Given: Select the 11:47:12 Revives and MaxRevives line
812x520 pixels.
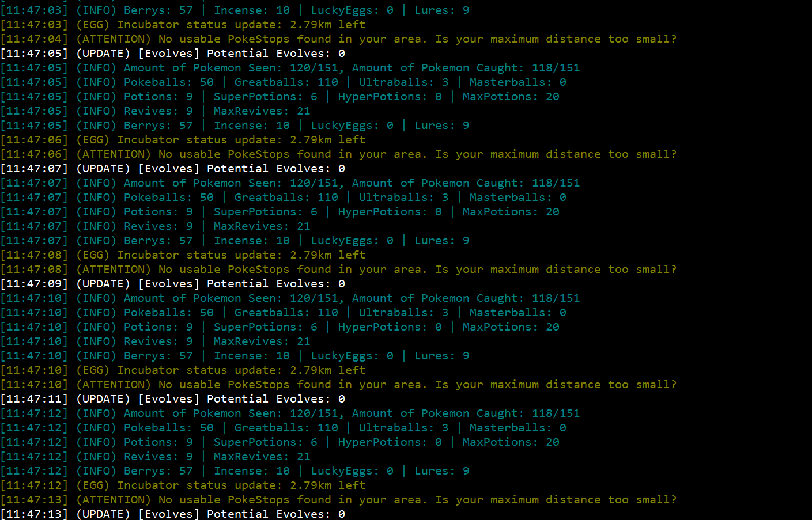Looking at the screenshot, I should 155,457.
